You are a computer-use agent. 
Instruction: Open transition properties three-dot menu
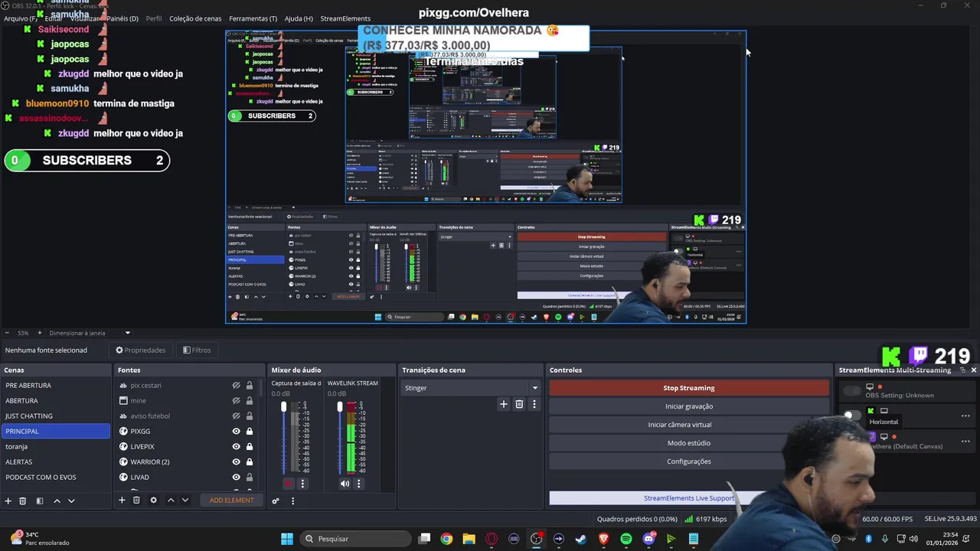(x=534, y=404)
